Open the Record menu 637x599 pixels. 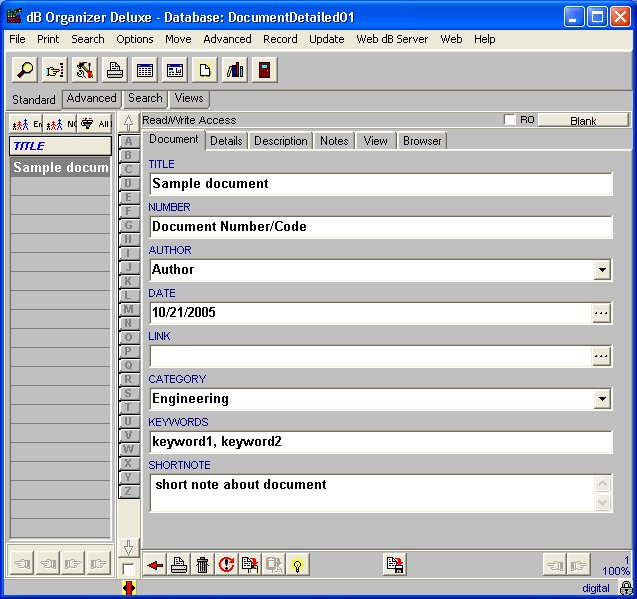tap(280, 39)
